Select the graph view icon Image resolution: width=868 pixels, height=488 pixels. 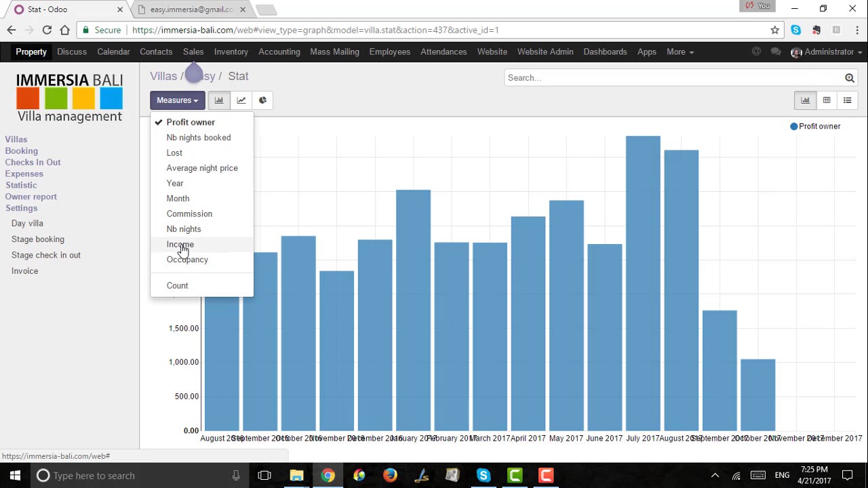coord(805,100)
